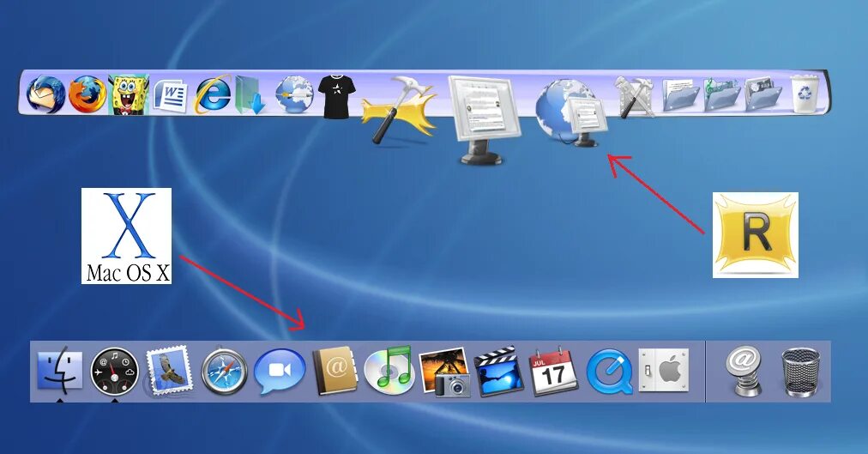Open Microsoft Word from RocketDock
This screenshot has width=868, height=454.
click(171, 96)
